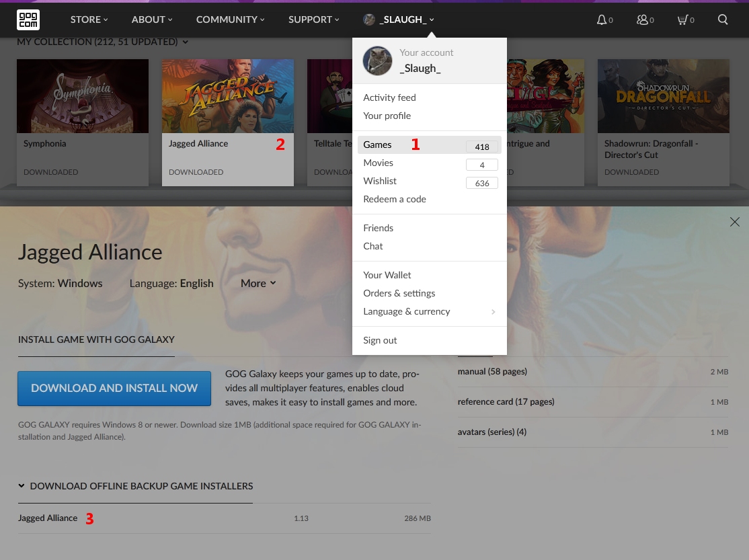Open the More dropdown

click(258, 283)
